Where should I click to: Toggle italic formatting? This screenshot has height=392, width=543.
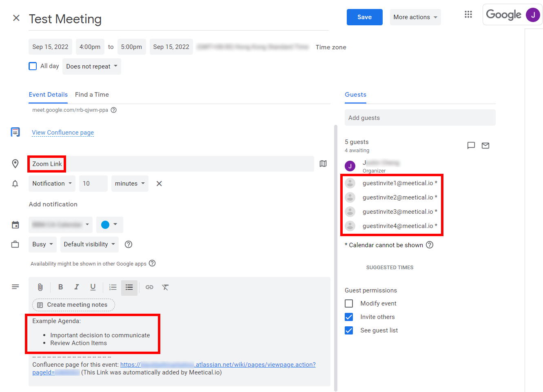(x=76, y=287)
